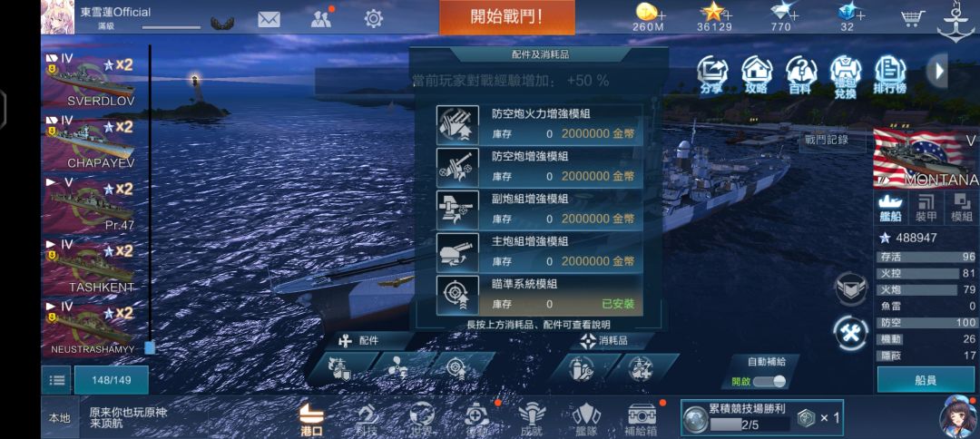Open the 船員 crew button
This screenshot has width=980, height=439.
click(x=926, y=380)
